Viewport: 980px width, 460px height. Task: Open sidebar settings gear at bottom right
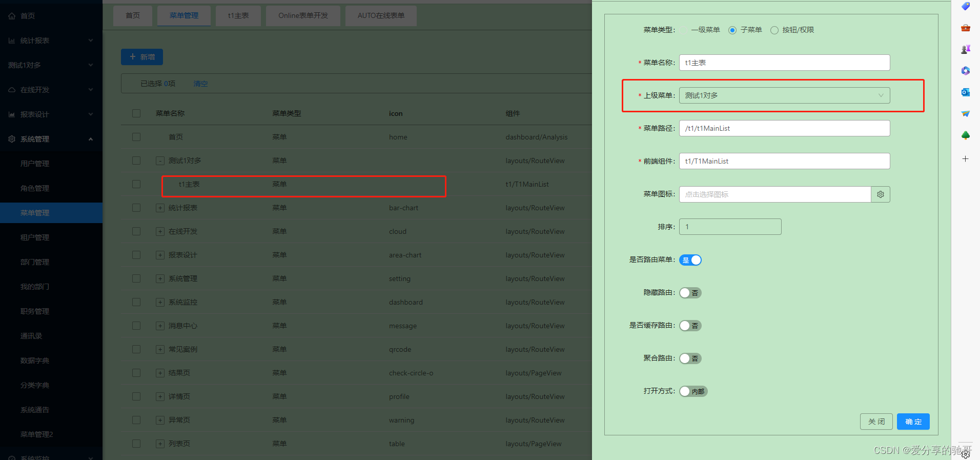(966, 454)
